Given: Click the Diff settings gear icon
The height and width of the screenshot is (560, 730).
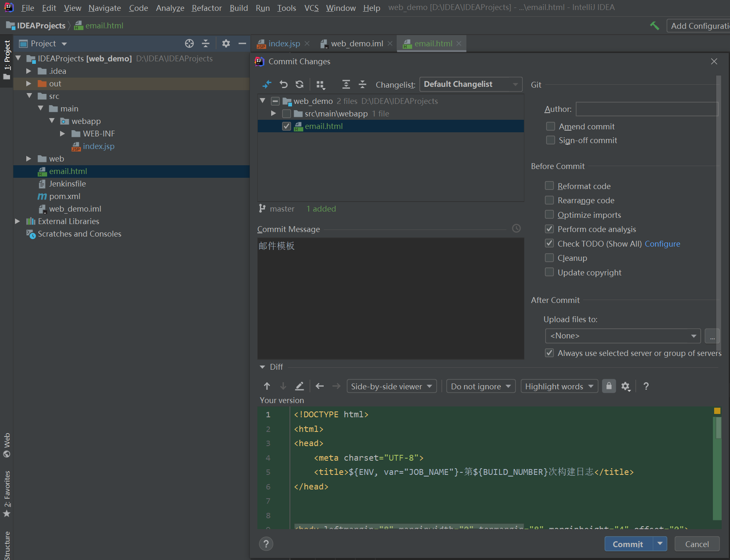Looking at the screenshot, I should (x=625, y=386).
